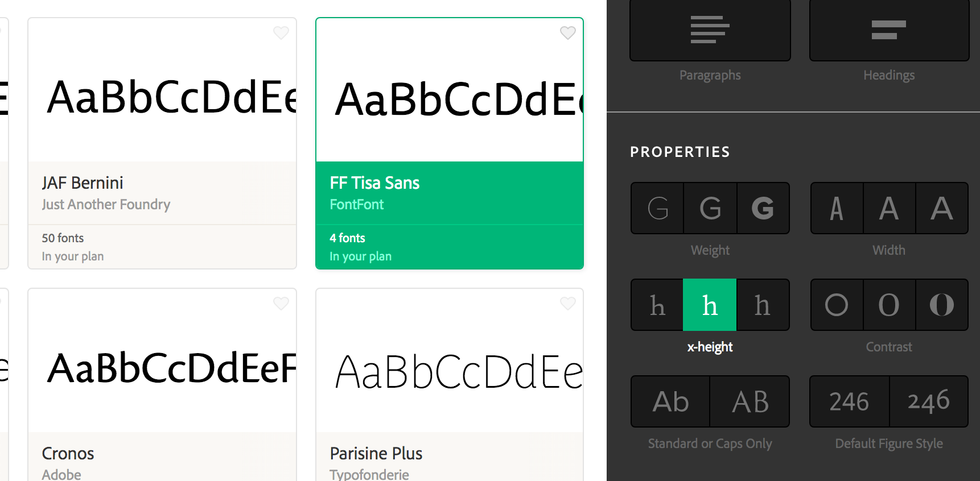Select the Headings recommendation filter
This screenshot has height=481, width=980.
coord(889,30)
